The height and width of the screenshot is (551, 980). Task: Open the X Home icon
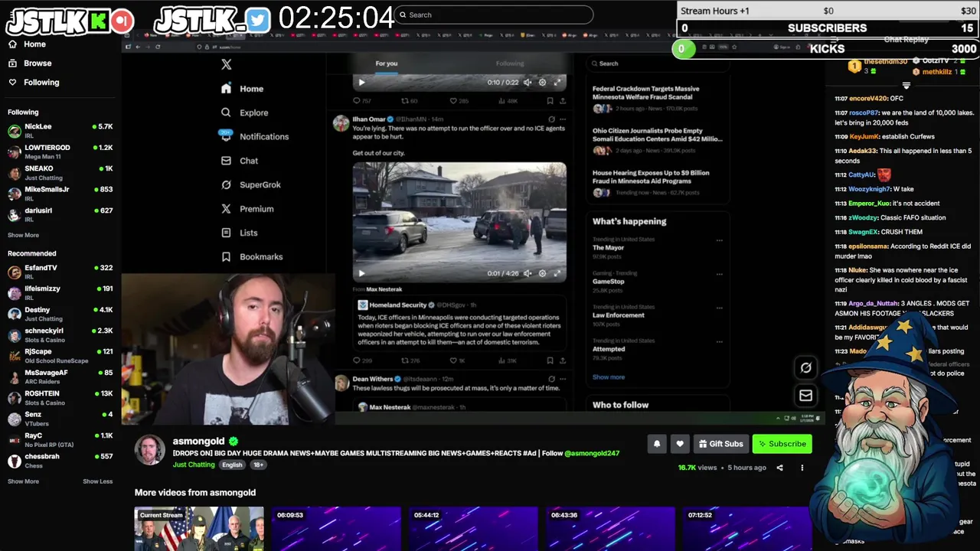coord(226,89)
